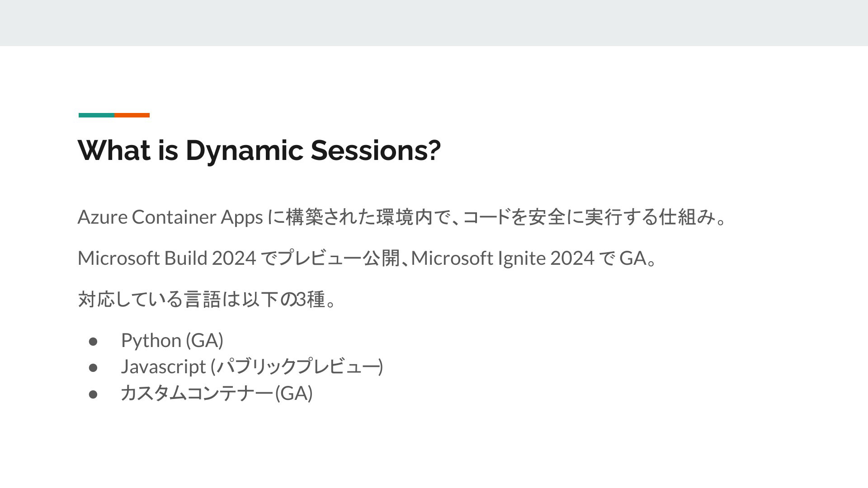This screenshot has height=488, width=868.
Task: Click パブリックプレビュー in the Javascript bullet
Action: point(297,366)
